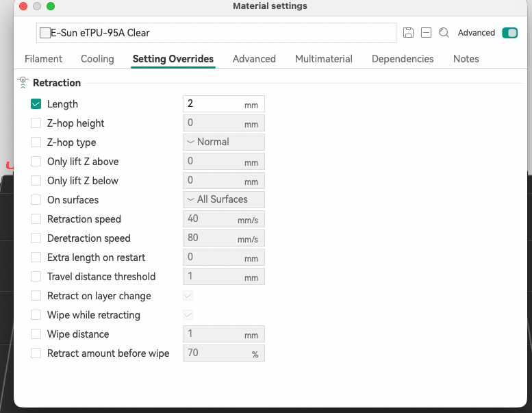532x413 pixels.
Task: Enable the On surfaces override checkbox
Action: [x=36, y=199]
